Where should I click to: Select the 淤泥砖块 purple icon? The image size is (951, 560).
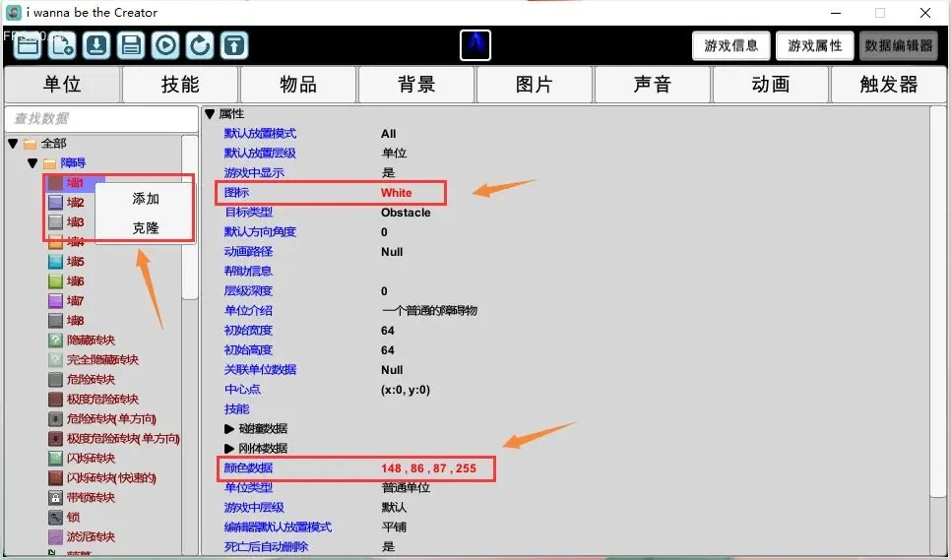tap(56, 537)
